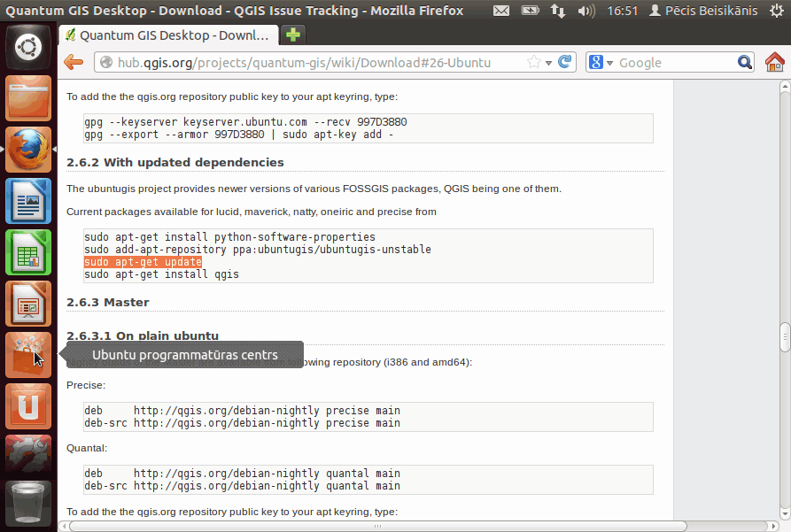Open the Trash in the launcher
791x532 pixels.
(x=28, y=503)
